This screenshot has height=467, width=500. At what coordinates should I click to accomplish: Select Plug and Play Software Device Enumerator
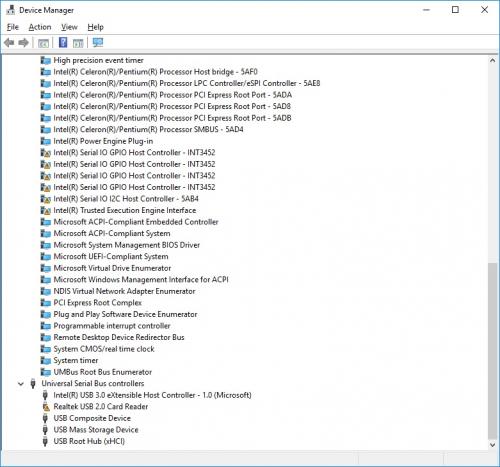tap(125, 314)
